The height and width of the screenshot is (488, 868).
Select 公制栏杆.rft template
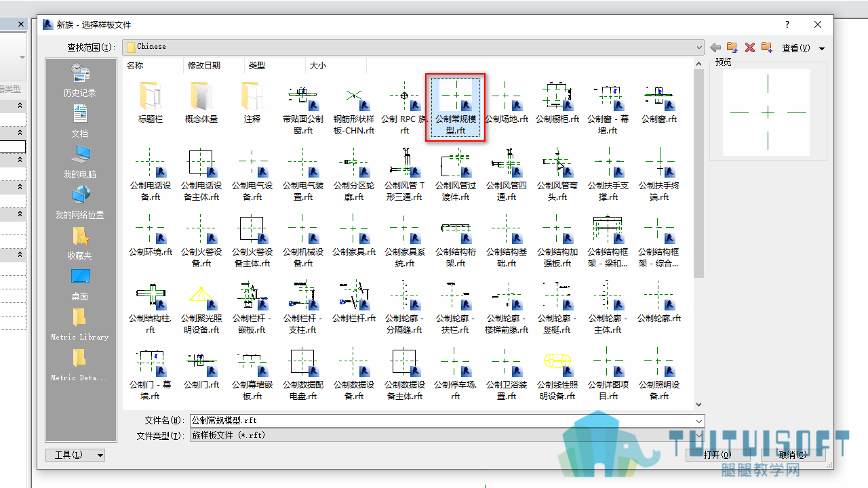354,302
